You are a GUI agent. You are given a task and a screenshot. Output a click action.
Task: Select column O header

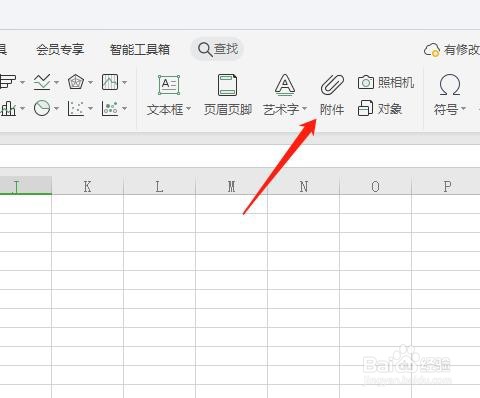click(x=375, y=186)
